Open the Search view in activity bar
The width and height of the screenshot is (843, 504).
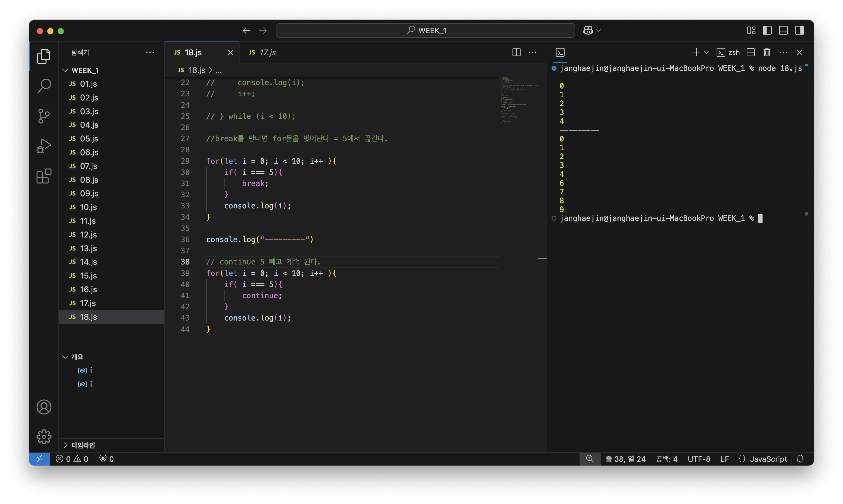click(x=44, y=86)
